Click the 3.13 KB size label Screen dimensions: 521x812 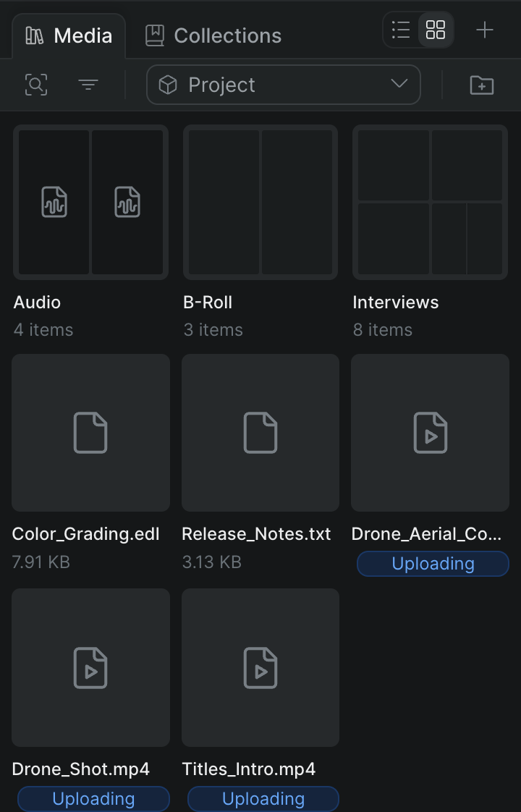212,562
